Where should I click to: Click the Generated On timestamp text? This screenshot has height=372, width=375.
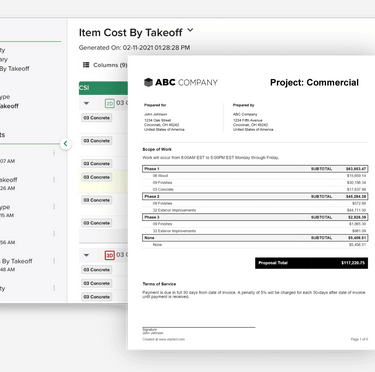coord(134,48)
